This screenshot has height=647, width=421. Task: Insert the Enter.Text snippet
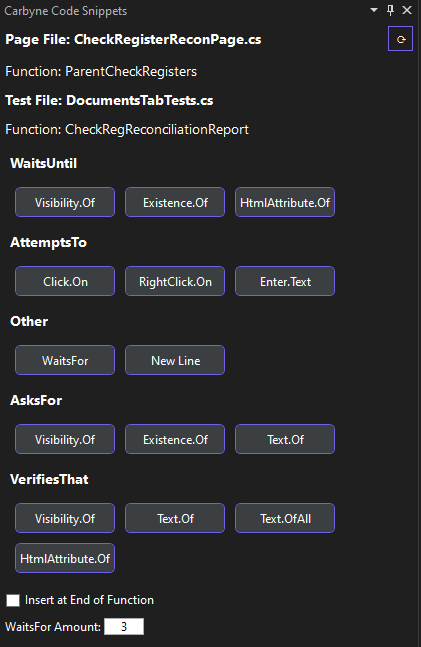(285, 281)
